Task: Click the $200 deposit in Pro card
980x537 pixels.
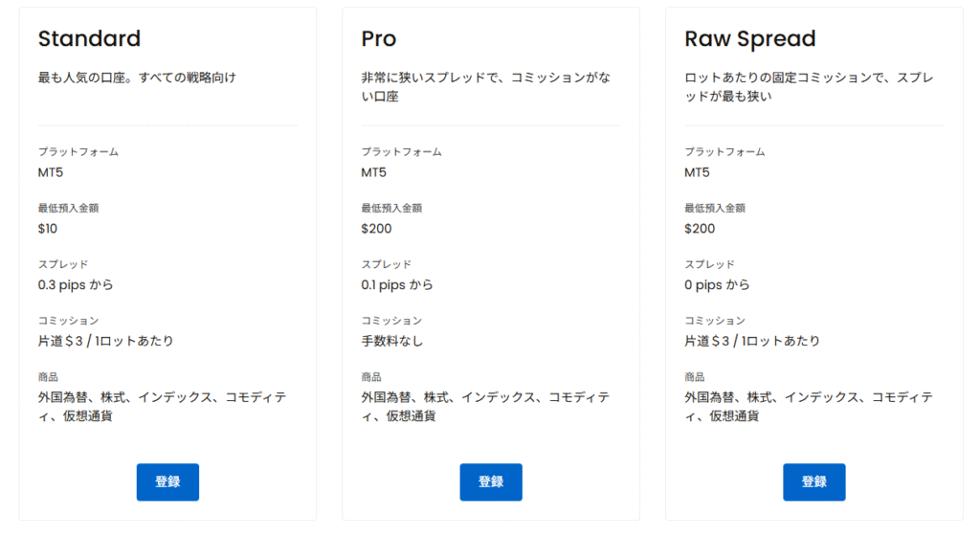Action: [376, 229]
